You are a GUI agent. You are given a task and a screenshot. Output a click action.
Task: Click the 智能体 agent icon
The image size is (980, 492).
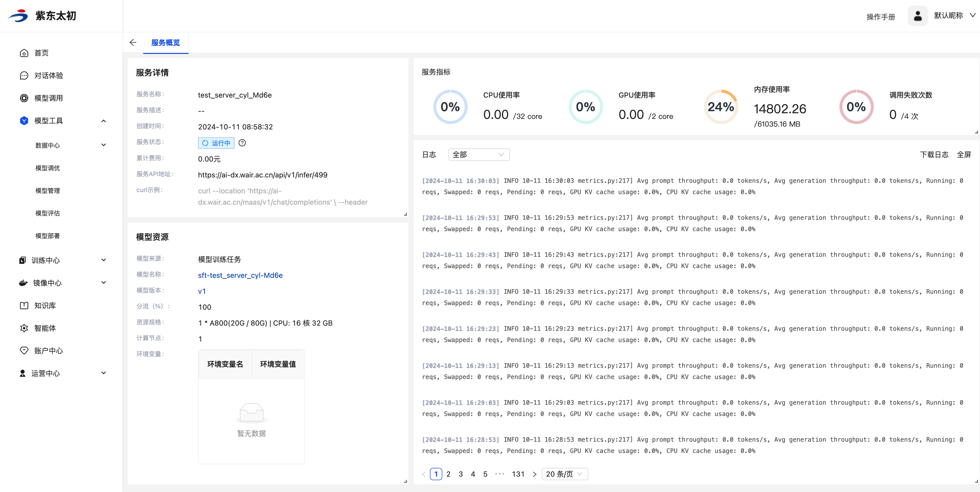pyautogui.click(x=24, y=328)
